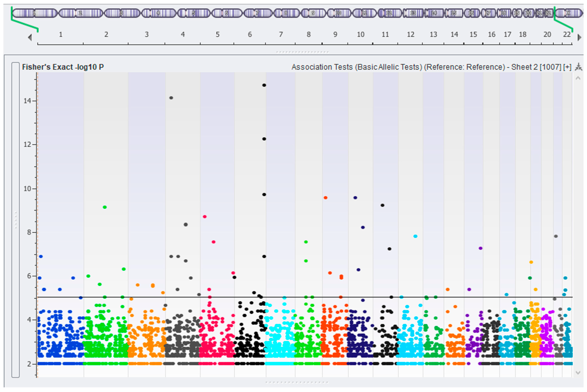The image size is (587, 392).
Task: Click the pan-left arrow beside chromosome axis
Action: (x=30, y=37)
